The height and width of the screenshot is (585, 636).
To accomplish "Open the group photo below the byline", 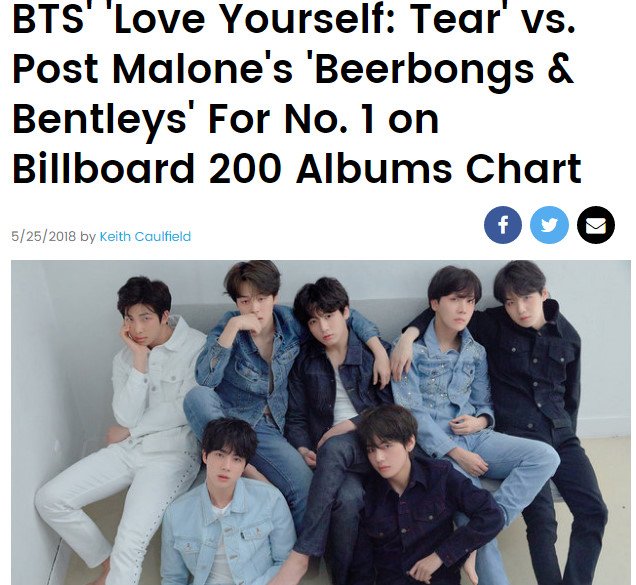I will (x=321, y=422).
